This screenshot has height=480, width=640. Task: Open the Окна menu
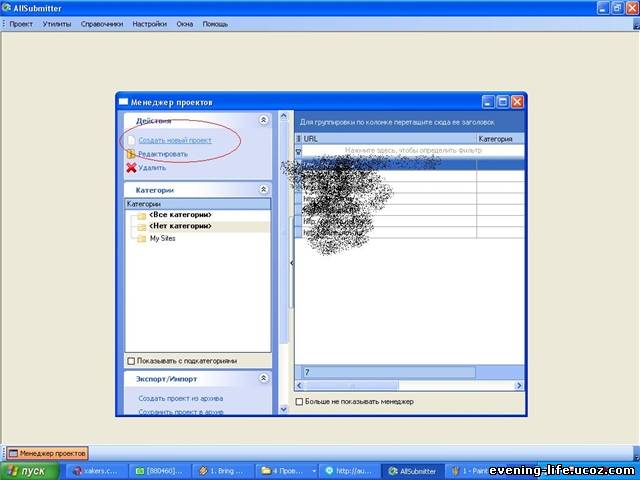pos(184,24)
